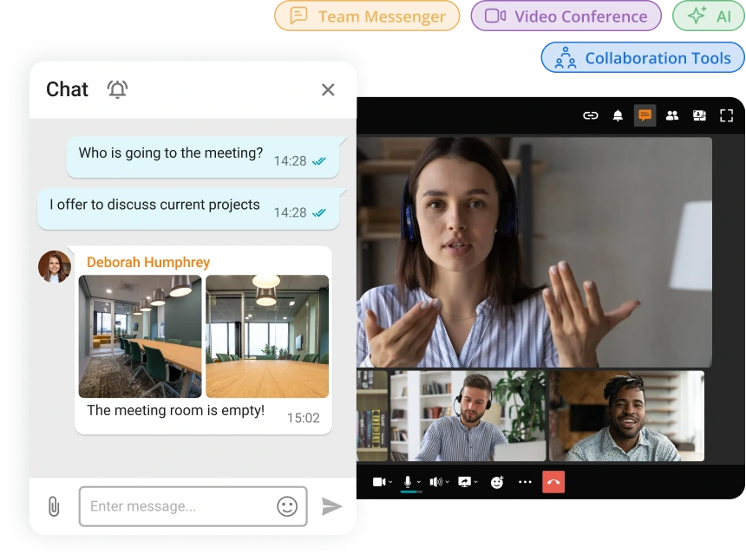Open the meeting room photo with windows

click(267, 336)
